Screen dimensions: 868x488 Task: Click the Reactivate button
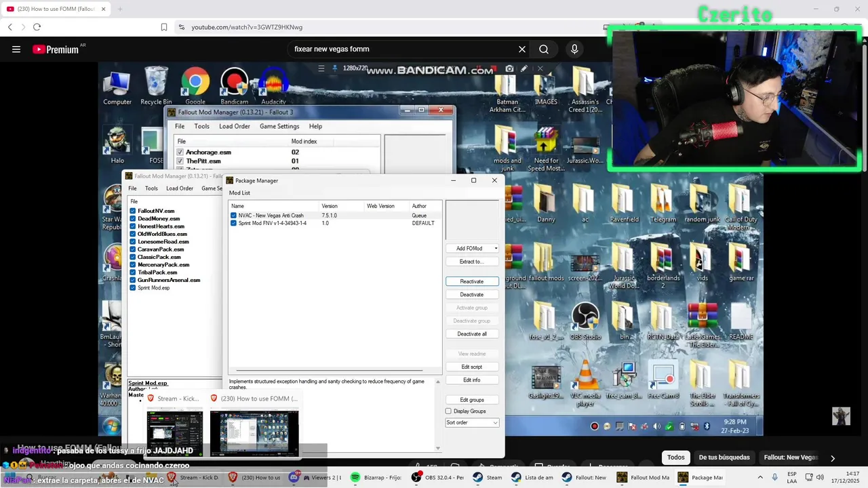click(x=472, y=281)
